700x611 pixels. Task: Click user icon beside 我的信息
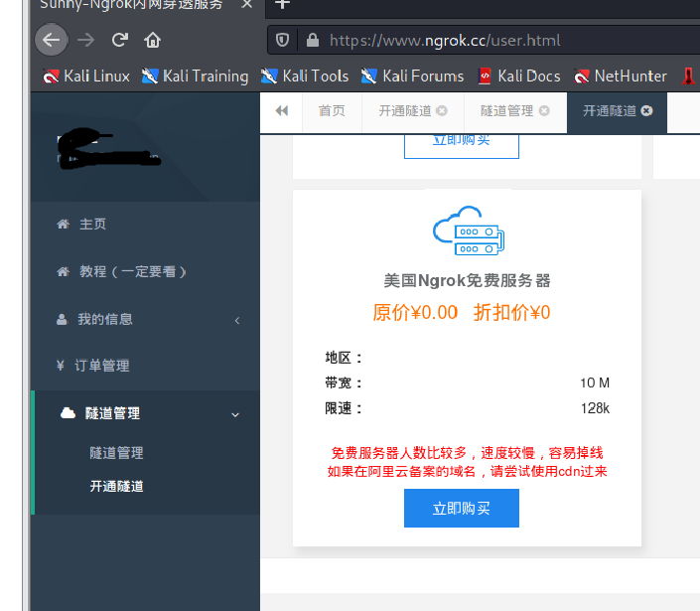[62, 319]
